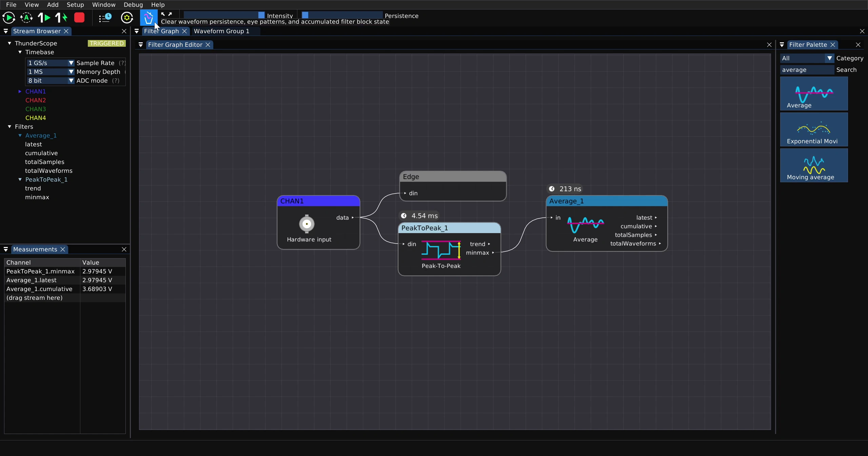This screenshot has height=456, width=868.
Task: Expand the CHAN1 tree entry
Action: point(20,91)
